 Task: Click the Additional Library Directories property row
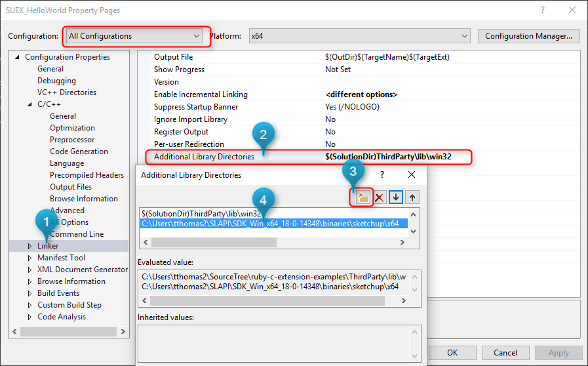[204, 157]
